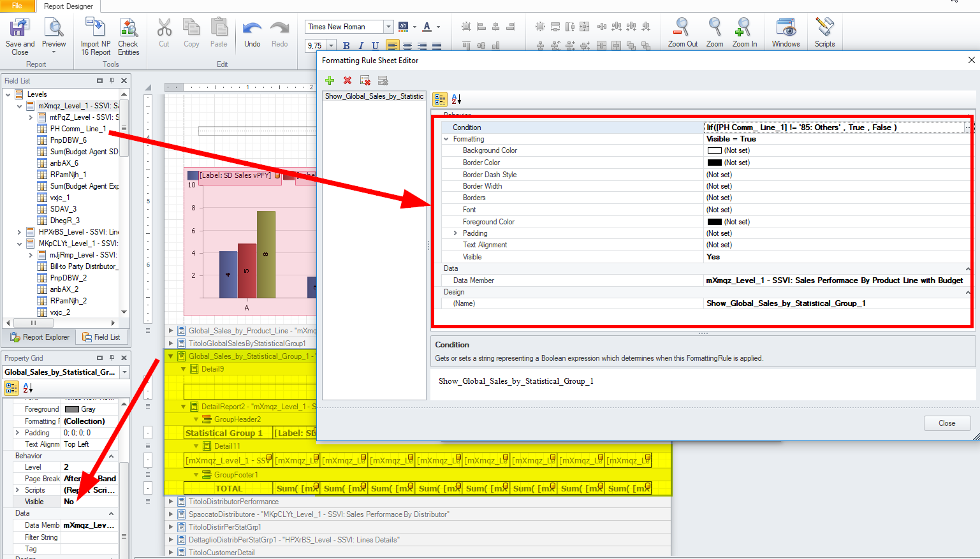Collapse the Formatting group in the rule editor

tap(444, 138)
